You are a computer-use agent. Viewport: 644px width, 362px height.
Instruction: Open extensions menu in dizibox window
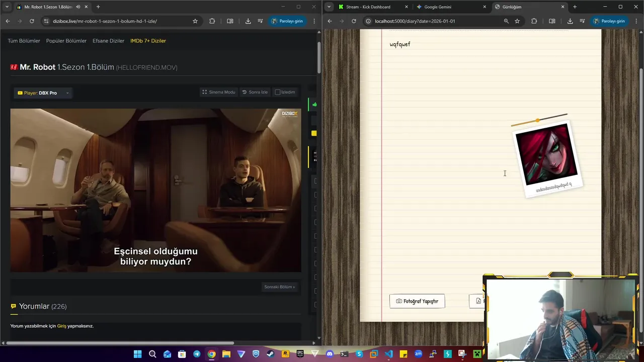point(212,21)
